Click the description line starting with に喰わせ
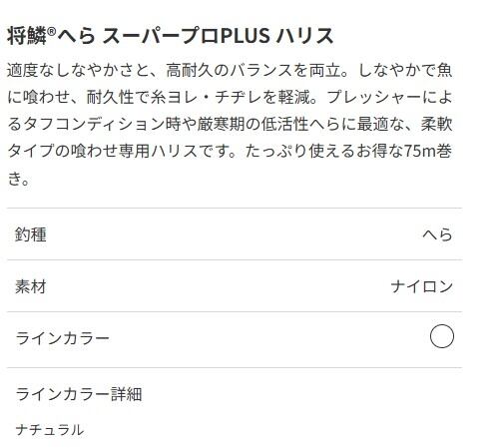This screenshot has height=448, width=504. point(230,97)
